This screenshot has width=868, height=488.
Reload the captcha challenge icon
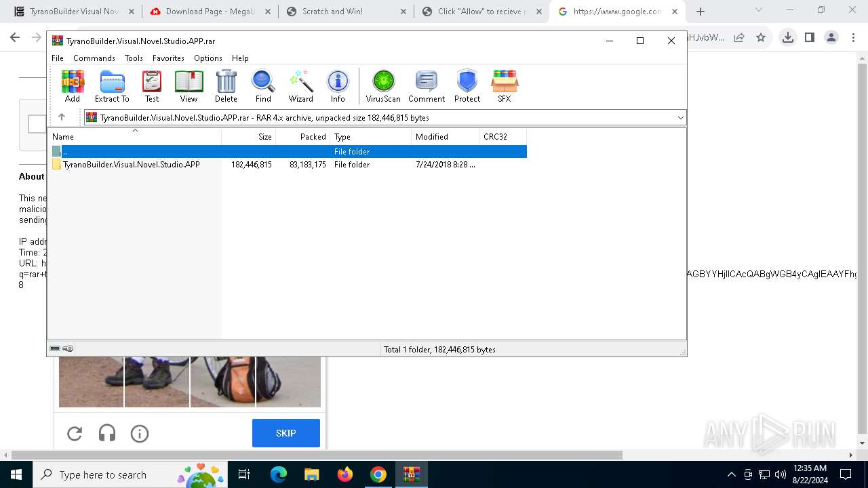tap(75, 433)
